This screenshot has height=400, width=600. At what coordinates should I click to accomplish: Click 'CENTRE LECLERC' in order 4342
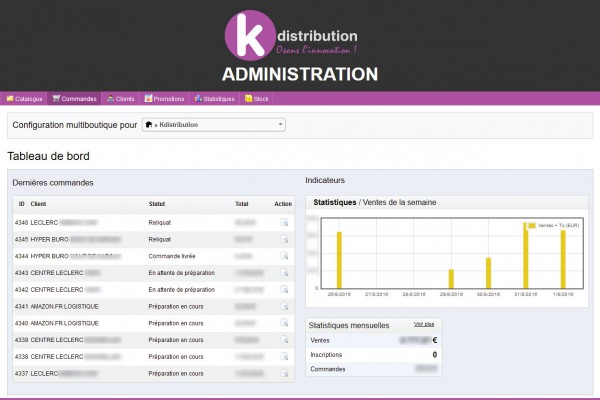57,290
